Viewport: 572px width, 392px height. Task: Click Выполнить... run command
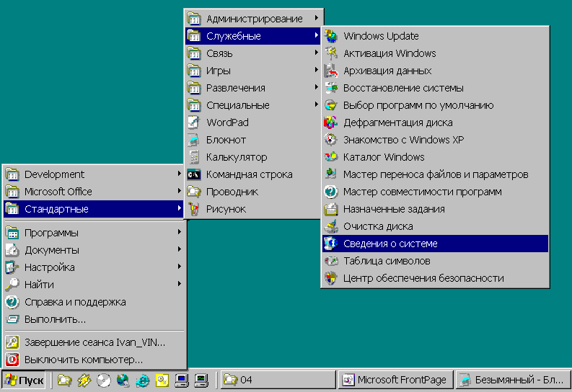(x=93, y=319)
